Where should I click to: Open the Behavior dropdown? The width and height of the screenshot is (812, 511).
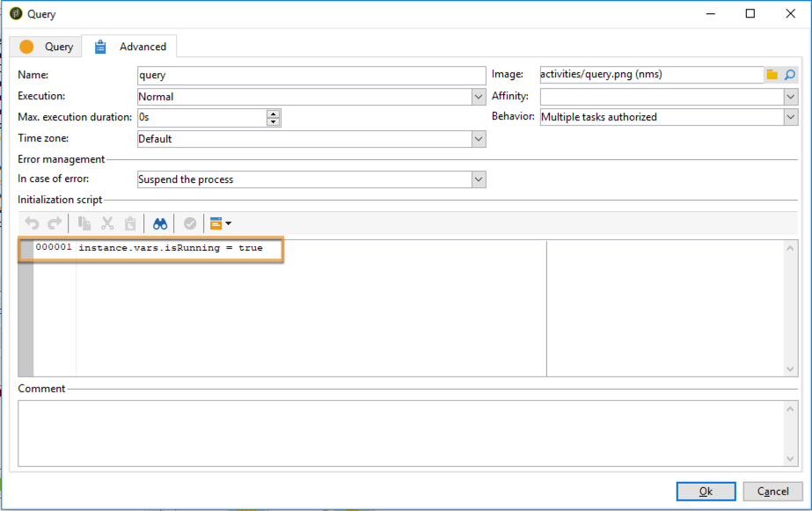tap(791, 117)
